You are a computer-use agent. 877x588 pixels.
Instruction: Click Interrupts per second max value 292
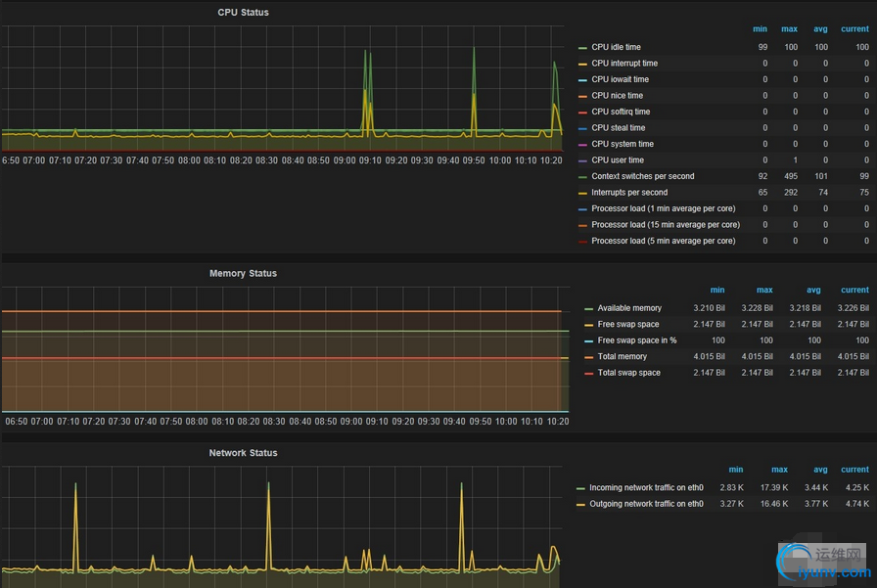pyautogui.click(x=791, y=193)
